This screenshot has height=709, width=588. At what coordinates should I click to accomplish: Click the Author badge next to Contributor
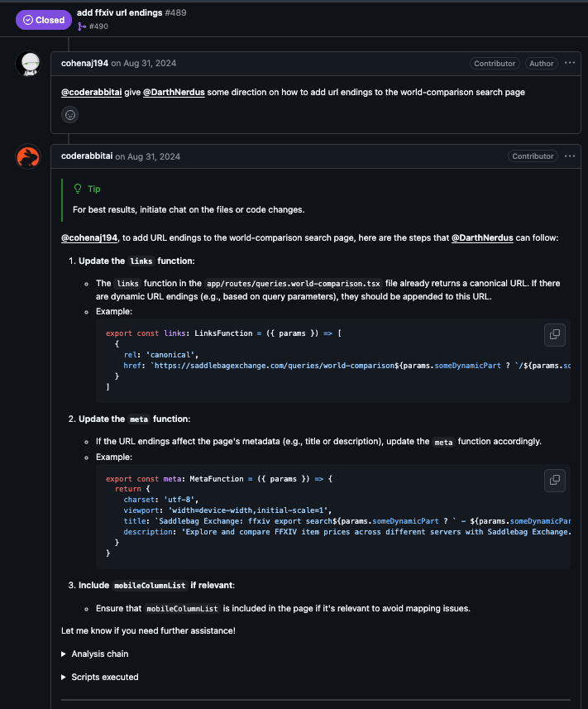(541, 63)
